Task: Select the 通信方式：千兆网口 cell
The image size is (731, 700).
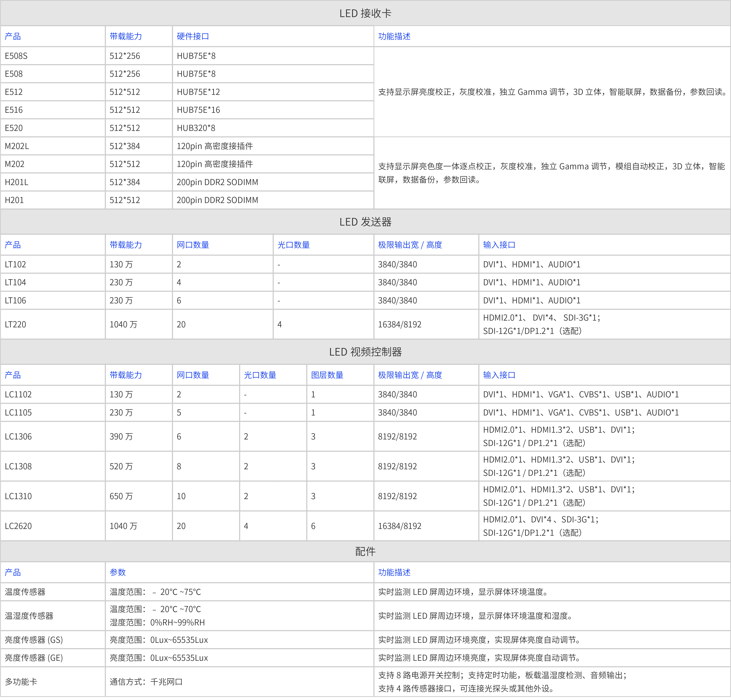Action: click(x=239, y=682)
